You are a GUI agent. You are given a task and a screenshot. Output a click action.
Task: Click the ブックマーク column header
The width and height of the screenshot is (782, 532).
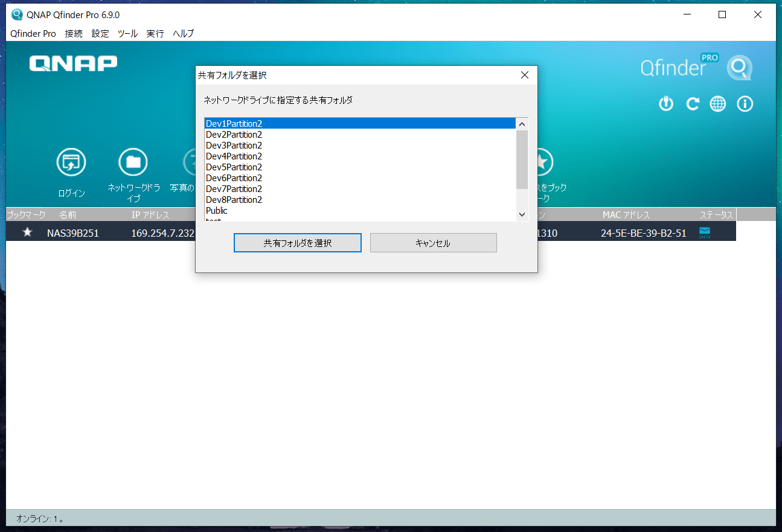pos(26,215)
